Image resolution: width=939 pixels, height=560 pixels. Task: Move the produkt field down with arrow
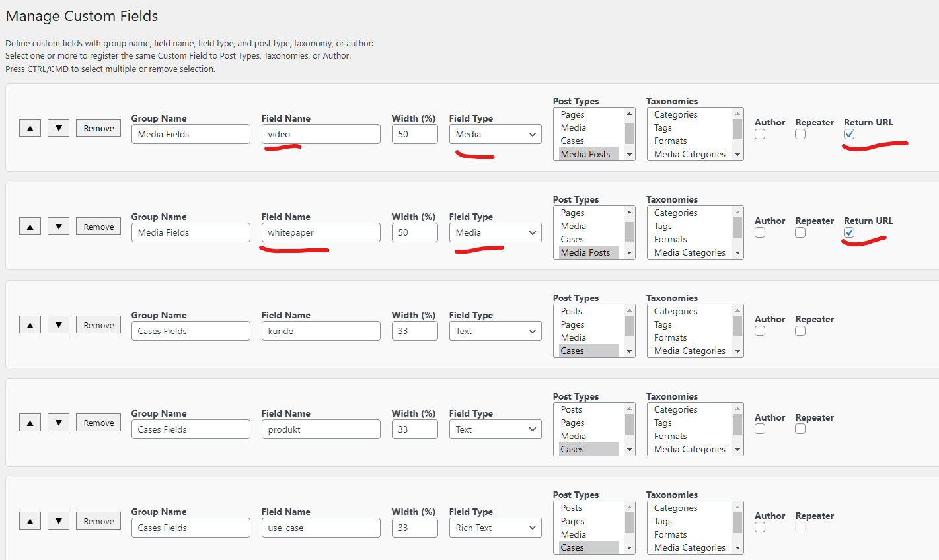coord(58,423)
